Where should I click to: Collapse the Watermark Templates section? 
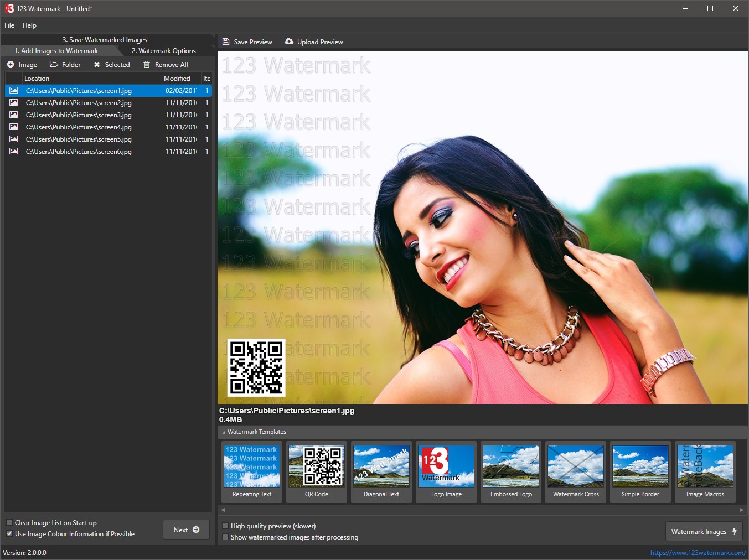click(224, 432)
